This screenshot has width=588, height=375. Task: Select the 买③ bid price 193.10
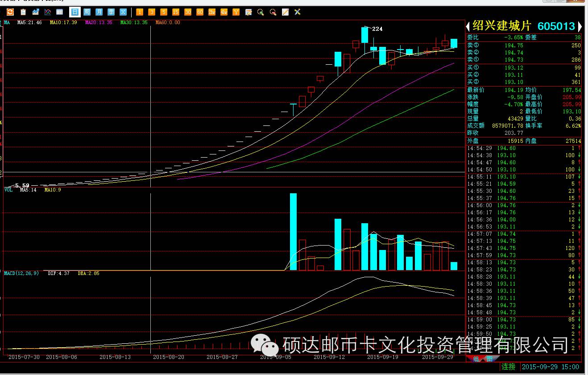tap(514, 82)
